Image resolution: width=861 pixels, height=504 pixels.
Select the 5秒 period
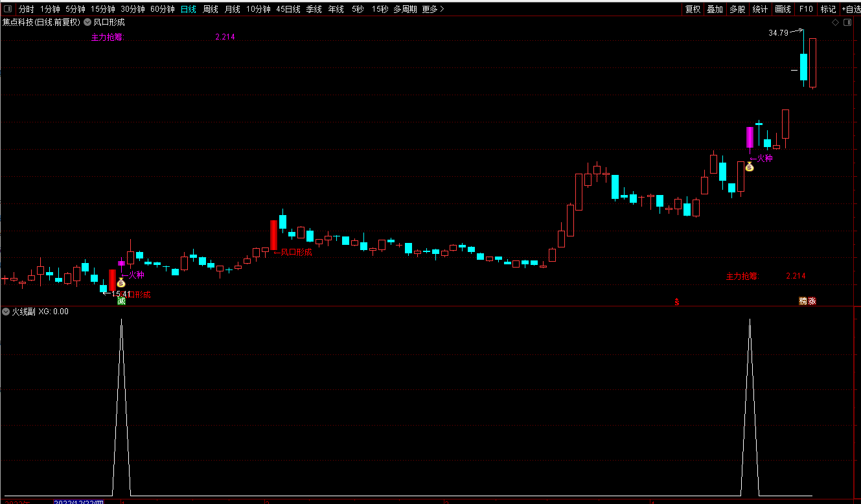358,9
